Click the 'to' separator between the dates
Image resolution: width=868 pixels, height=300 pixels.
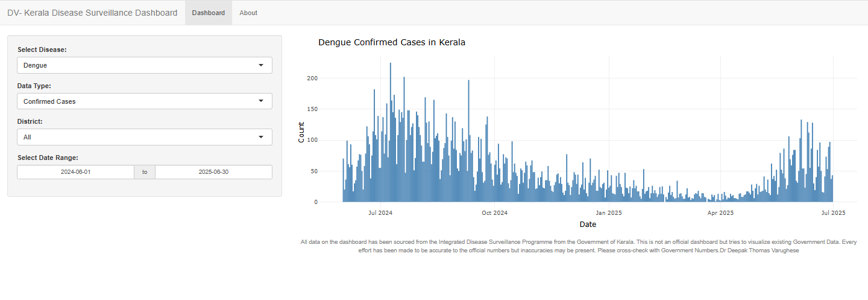point(145,172)
